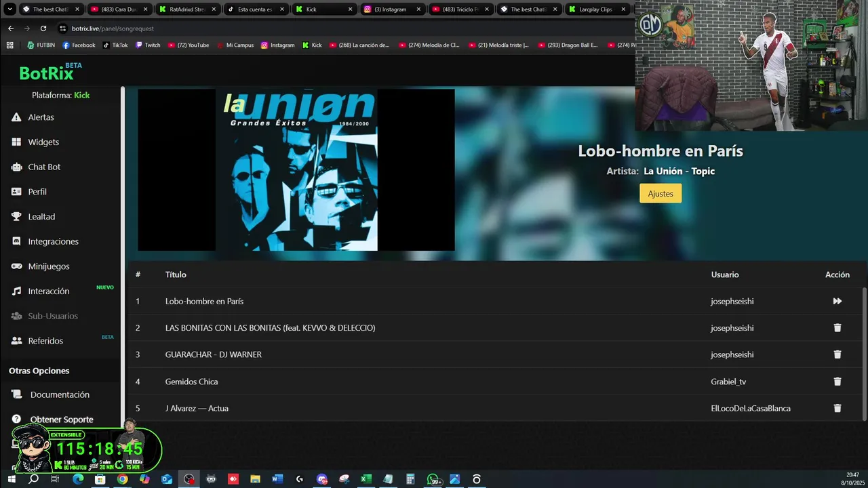868x488 pixels.
Task: Click the La Unión album cover thumbnail
Action: point(296,169)
